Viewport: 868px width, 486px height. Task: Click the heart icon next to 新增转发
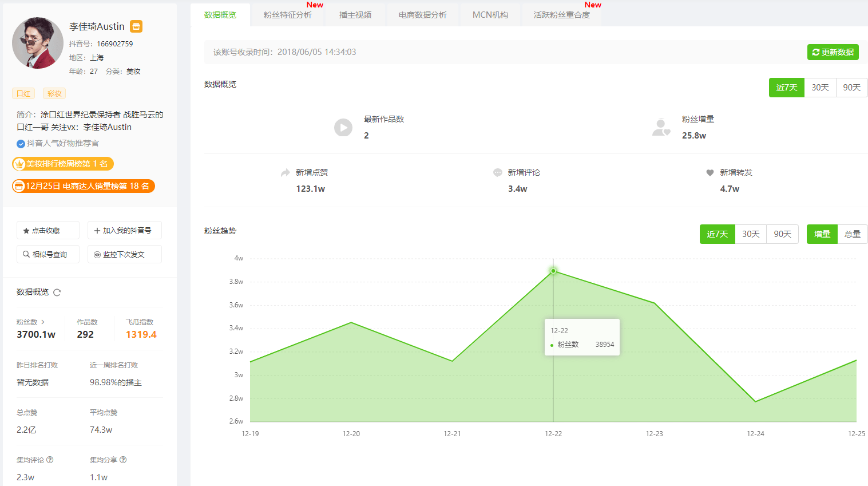click(710, 172)
